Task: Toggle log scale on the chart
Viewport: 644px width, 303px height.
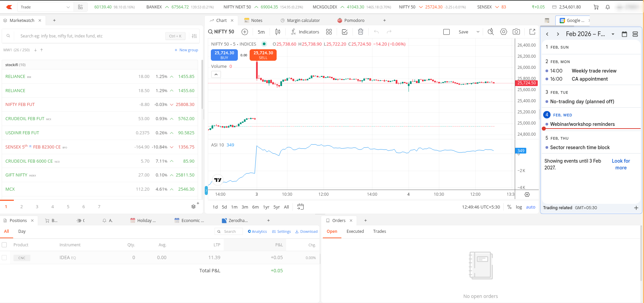Action: (x=519, y=207)
